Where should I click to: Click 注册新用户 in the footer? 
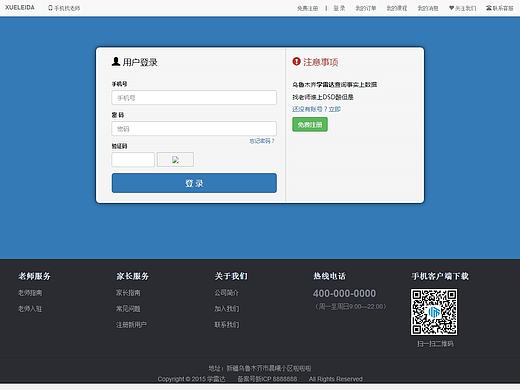131,325
